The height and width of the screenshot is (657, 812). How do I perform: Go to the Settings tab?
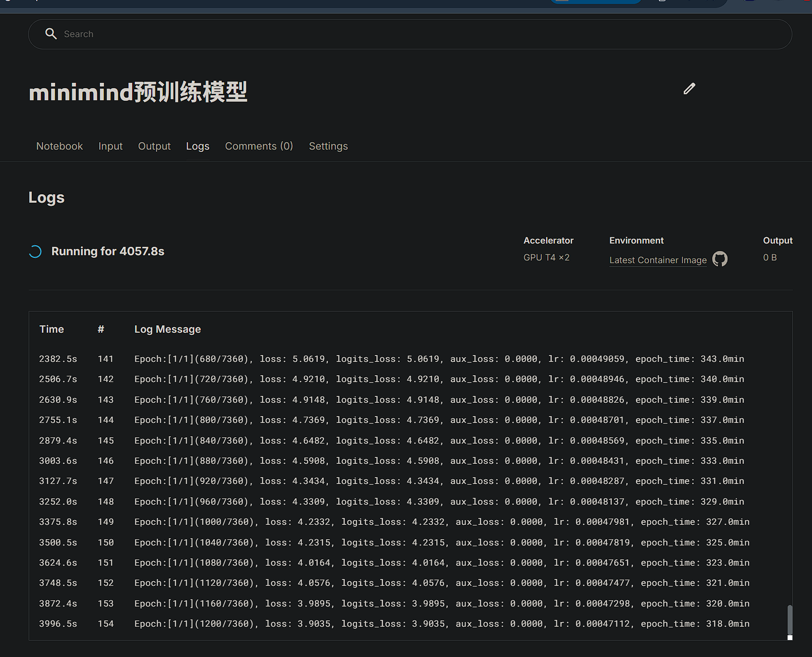pos(328,146)
